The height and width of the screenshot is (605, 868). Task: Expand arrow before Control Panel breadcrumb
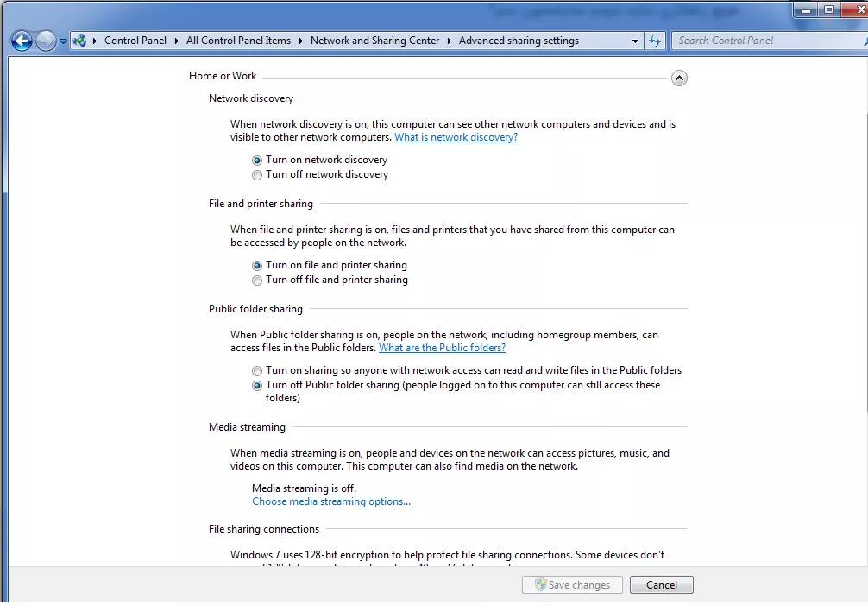click(95, 41)
